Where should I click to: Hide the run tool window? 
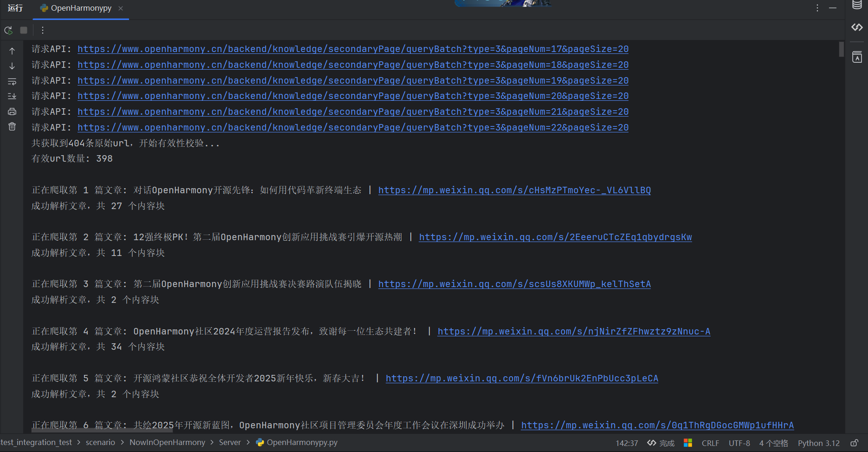pyautogui.click(x=833, y=8)
